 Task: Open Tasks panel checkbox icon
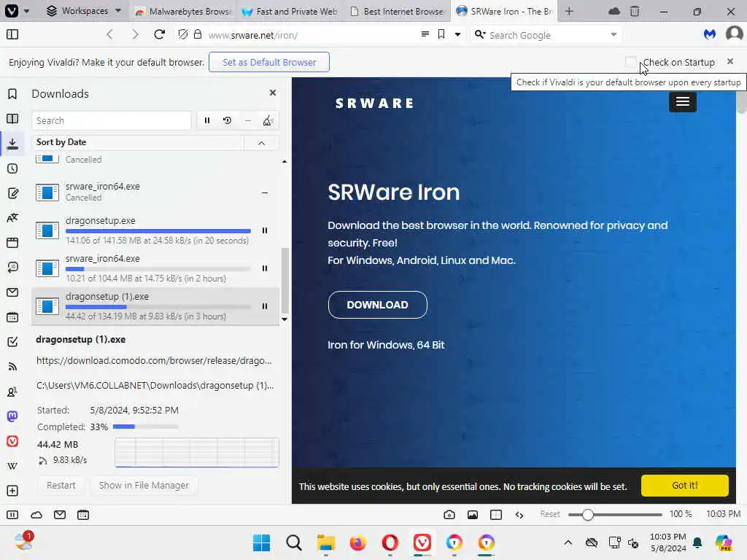pyautogui.click(x=12, y=341)
